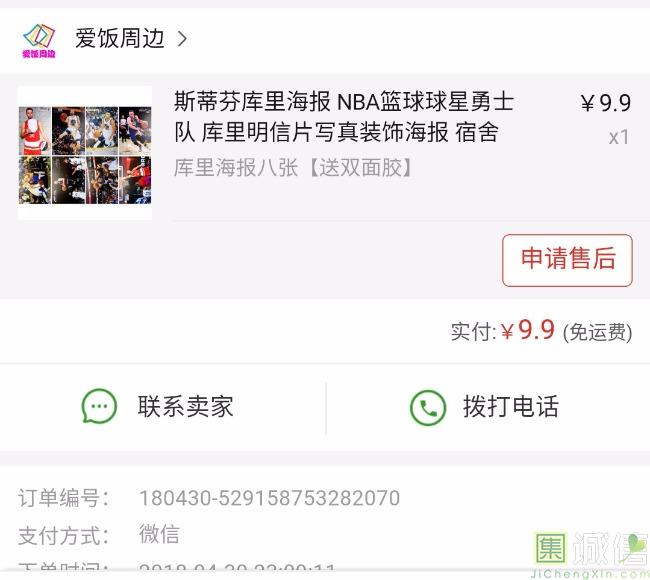This screenshot has height=580, width=650.
Task: Tap the 爱饭周边 shop name
Action: coord(120,39)
